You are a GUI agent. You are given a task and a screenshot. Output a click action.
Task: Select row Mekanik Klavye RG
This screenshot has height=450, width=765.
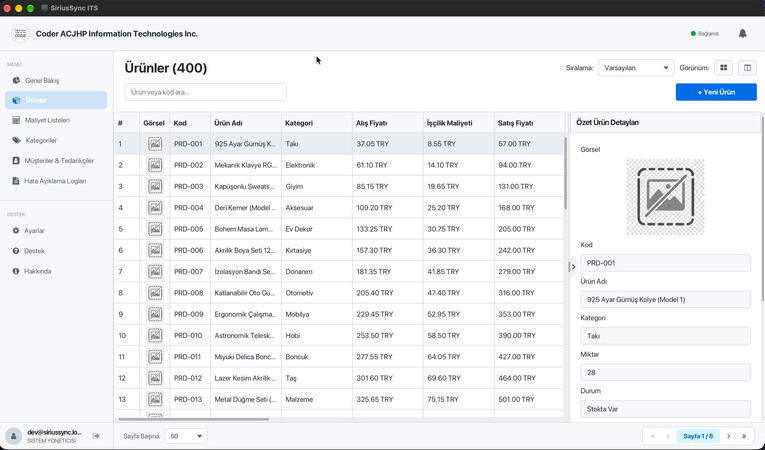pyautogui.click(x=339, y=165)
